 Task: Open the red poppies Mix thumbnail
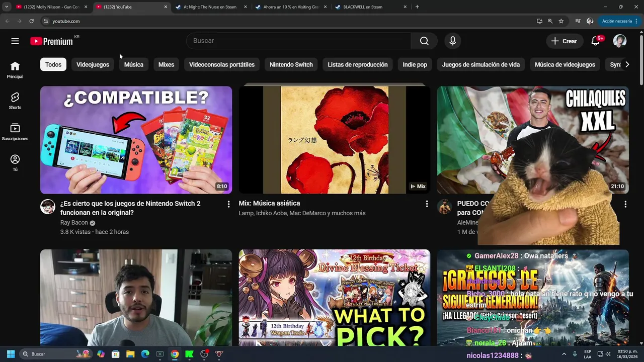(335, 140)
